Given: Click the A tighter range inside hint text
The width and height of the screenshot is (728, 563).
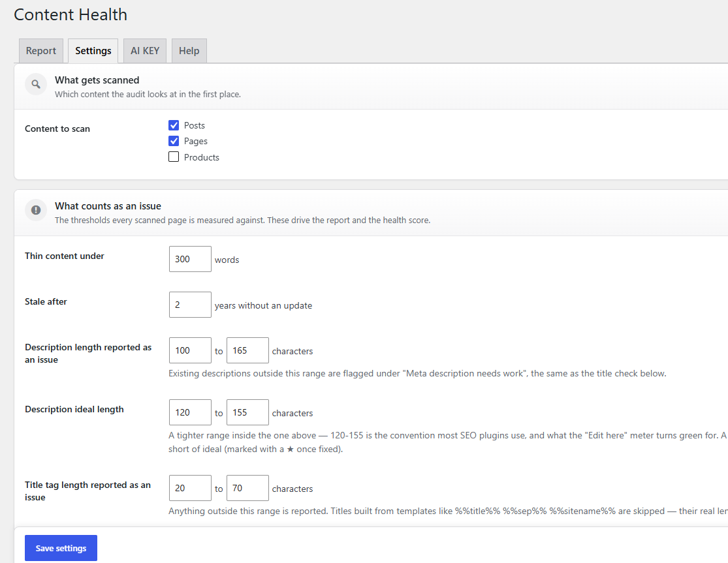Looking at the screenshot, I should 448,442.
